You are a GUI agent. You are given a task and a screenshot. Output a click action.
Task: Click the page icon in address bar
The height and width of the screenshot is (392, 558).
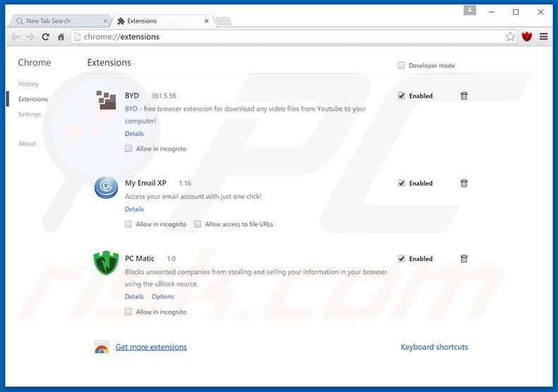click(77, 37)
